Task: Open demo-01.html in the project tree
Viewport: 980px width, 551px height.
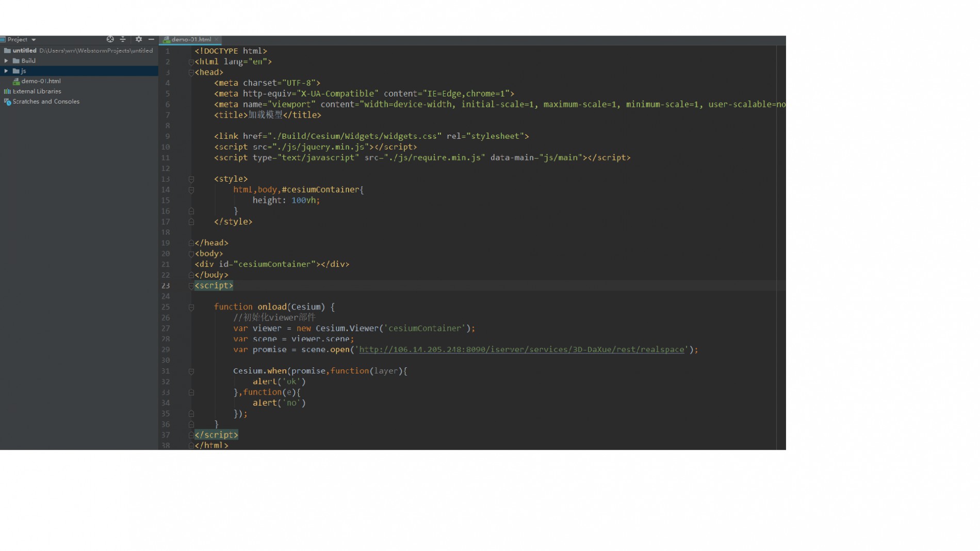Action: (x=41, y=81)
